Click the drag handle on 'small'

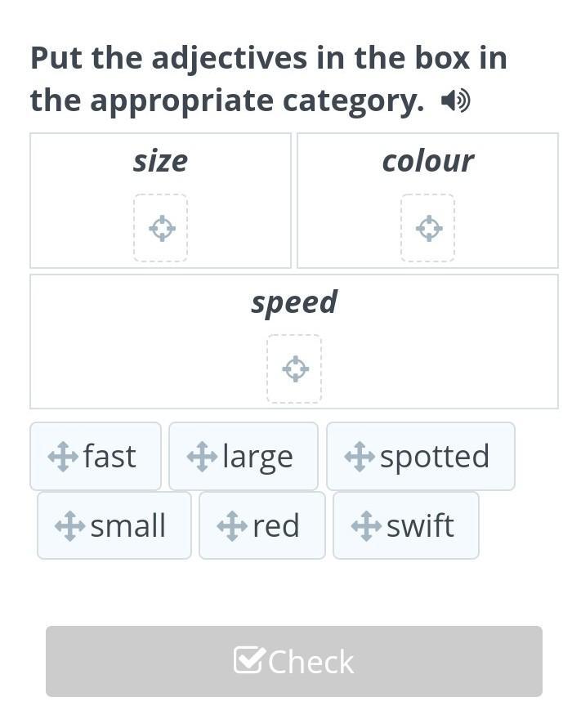pyautogui.click(x=70, y=526)
